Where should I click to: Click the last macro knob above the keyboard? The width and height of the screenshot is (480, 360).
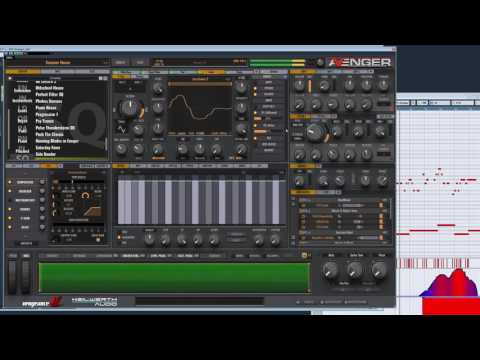(x=379, y=270)
